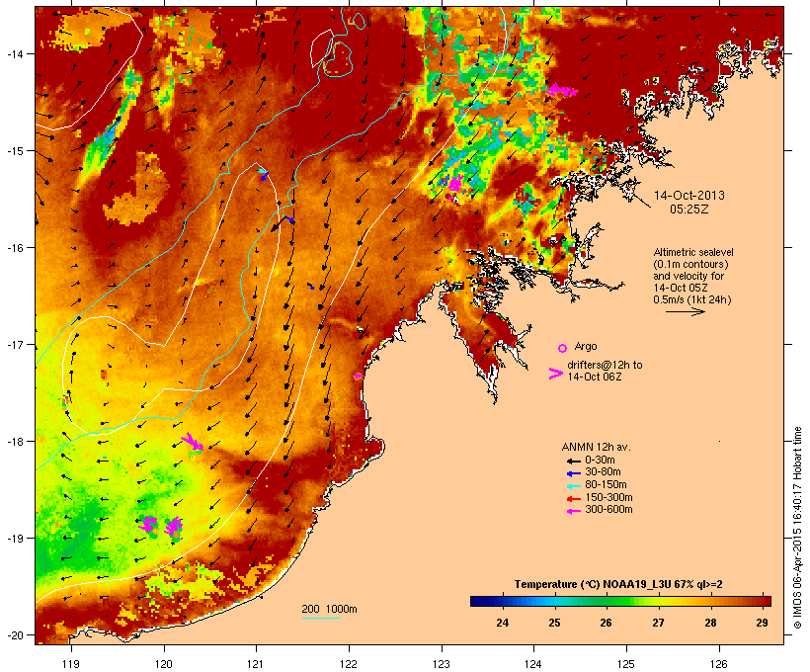Viewport: 810px width, 672px height.
Task: Click the 150-300m depth label
Action: click(608, 497)
